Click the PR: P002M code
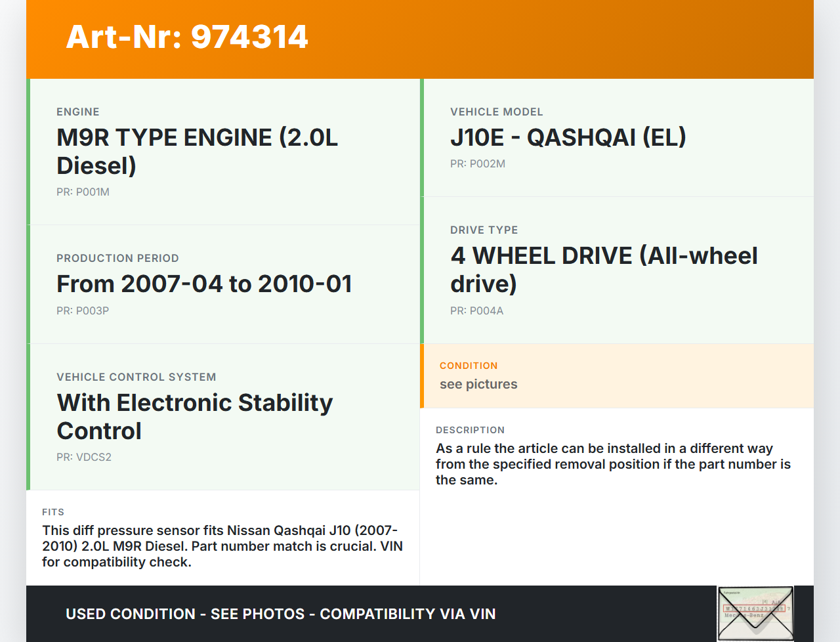 (477, 164)
